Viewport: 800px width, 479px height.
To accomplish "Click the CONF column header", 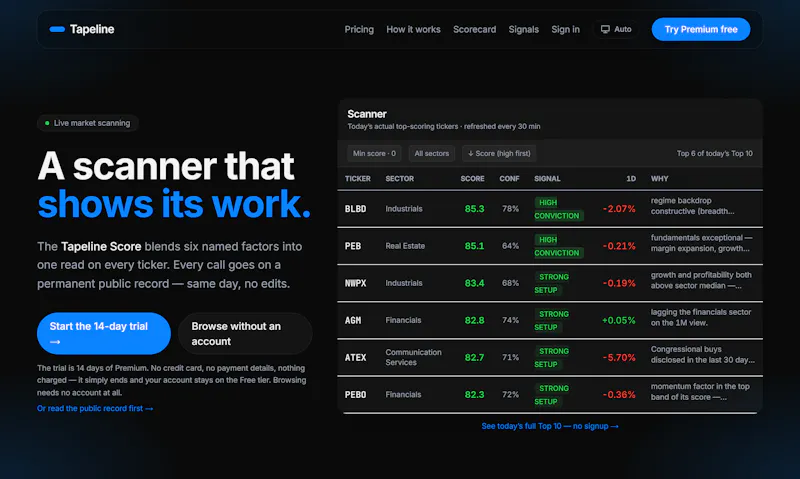I will tap(509, 179).
